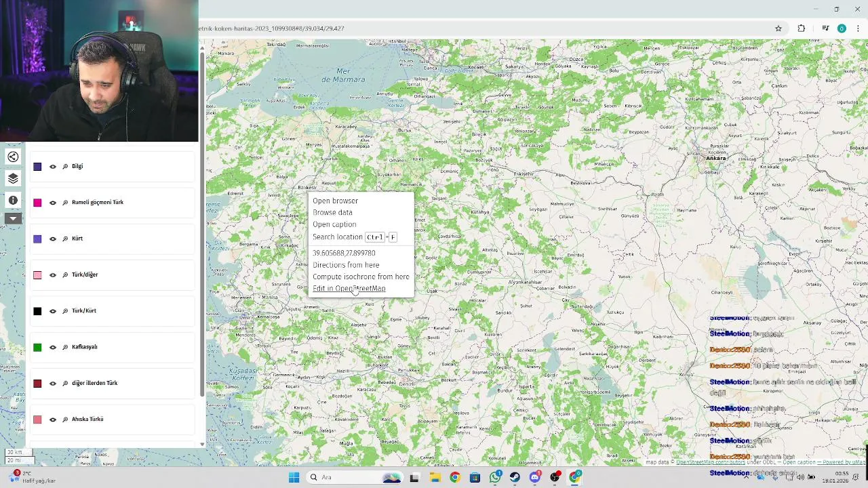Zoom to the Kafkasyalı layer
Viewport: 868px width, 488px height.
(65, 347)
